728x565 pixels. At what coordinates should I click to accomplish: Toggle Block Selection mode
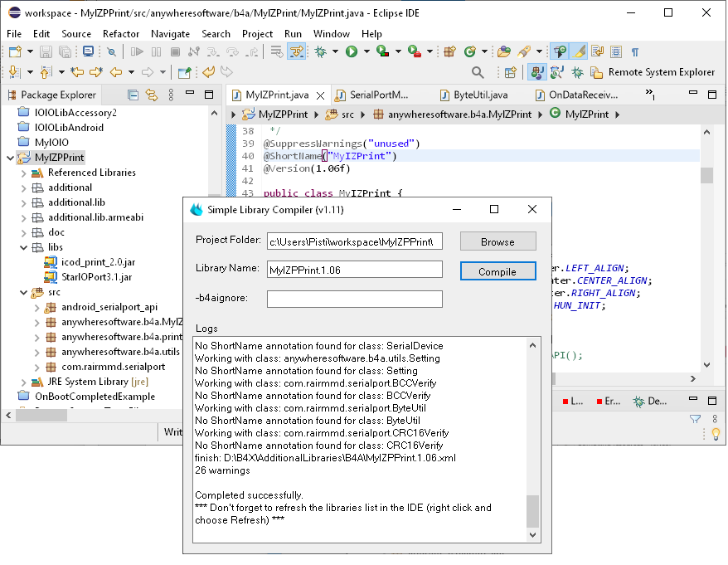[x=616, y=51]
